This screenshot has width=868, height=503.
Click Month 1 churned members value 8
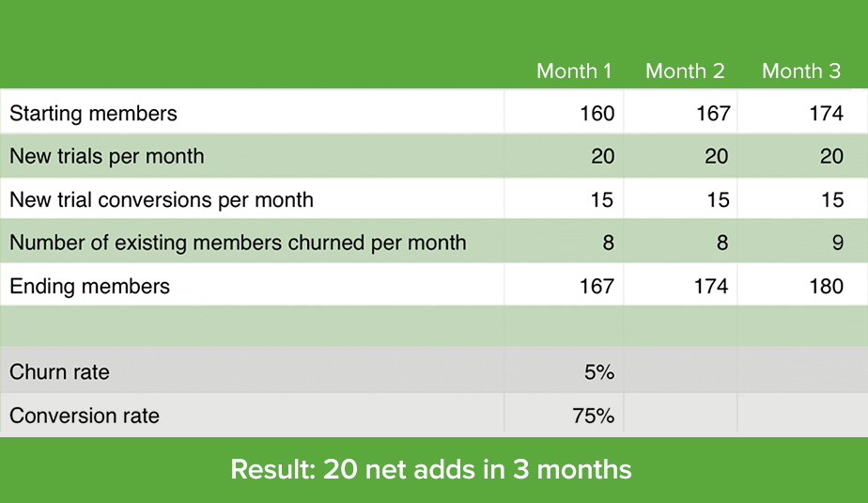pyautogui.click(x=608, y=243)
